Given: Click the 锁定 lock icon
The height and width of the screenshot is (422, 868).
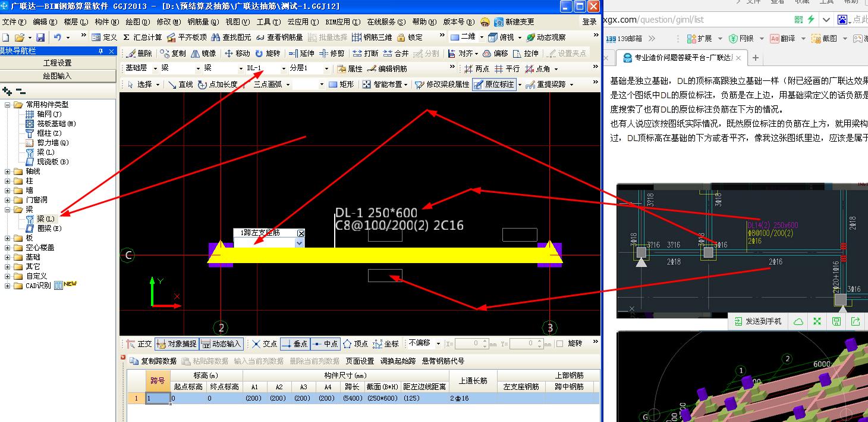Looking at the screenshot, I should pos(410,37).
